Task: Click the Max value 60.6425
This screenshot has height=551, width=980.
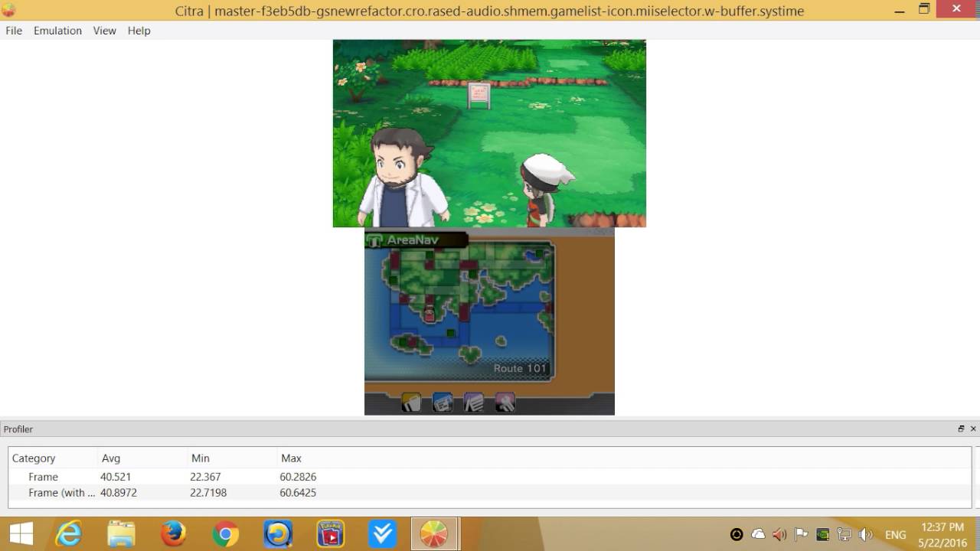Action: tap(299, 493)
